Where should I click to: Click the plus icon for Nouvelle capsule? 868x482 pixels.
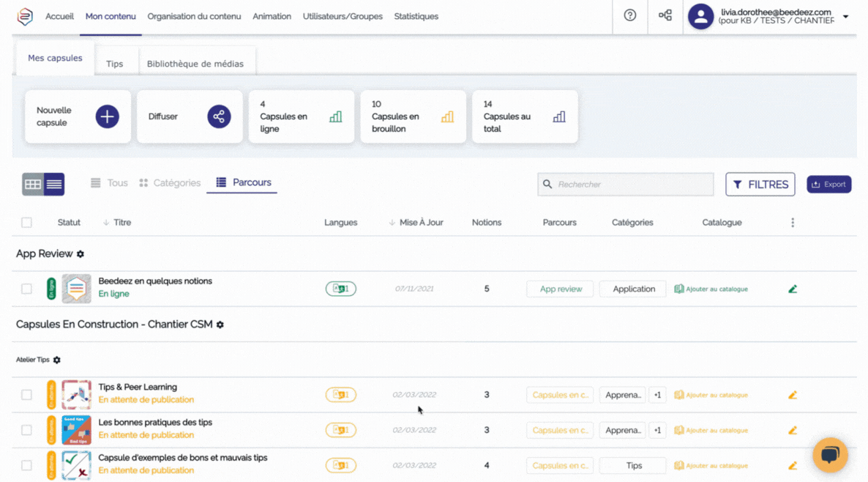pos(108,116)
